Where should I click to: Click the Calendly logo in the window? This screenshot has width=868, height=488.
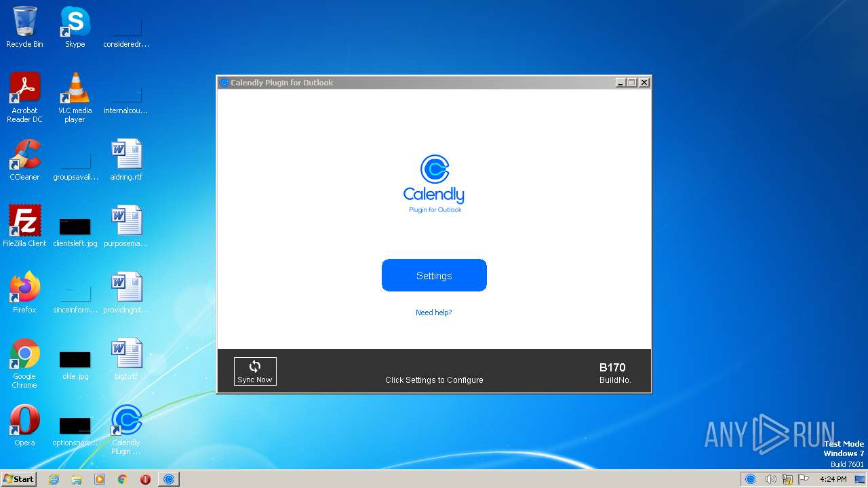(434, 184)
